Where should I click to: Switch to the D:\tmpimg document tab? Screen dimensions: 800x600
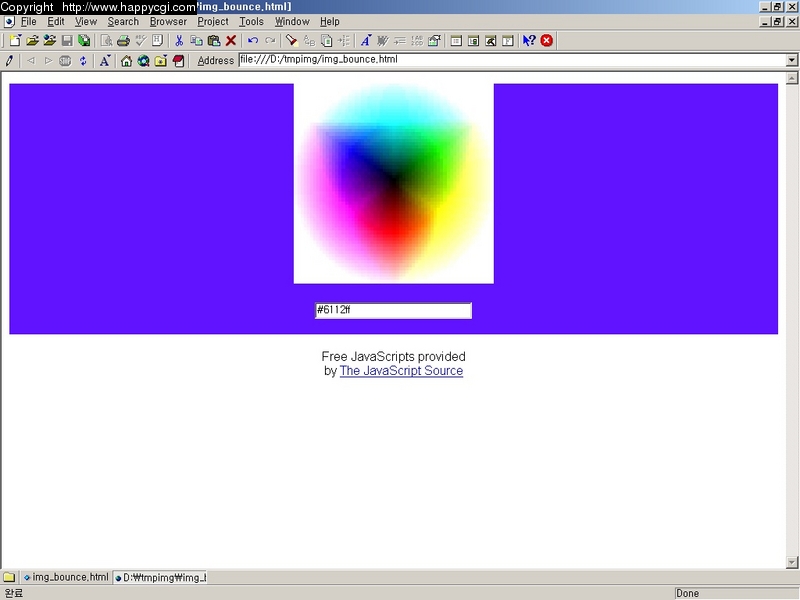160,577
